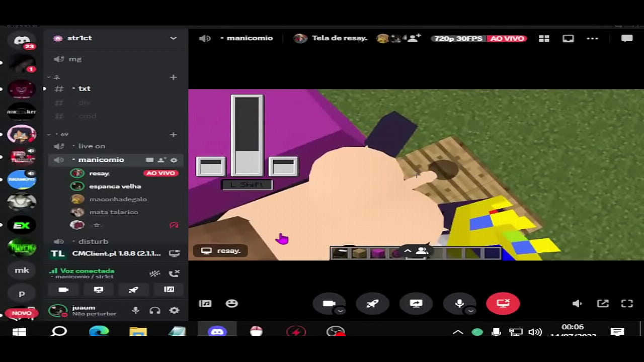Toggle deafen with the headphones icon
The width and height of the screenshot is (644, 362).
pyautogui.click(x=155, y=311)
